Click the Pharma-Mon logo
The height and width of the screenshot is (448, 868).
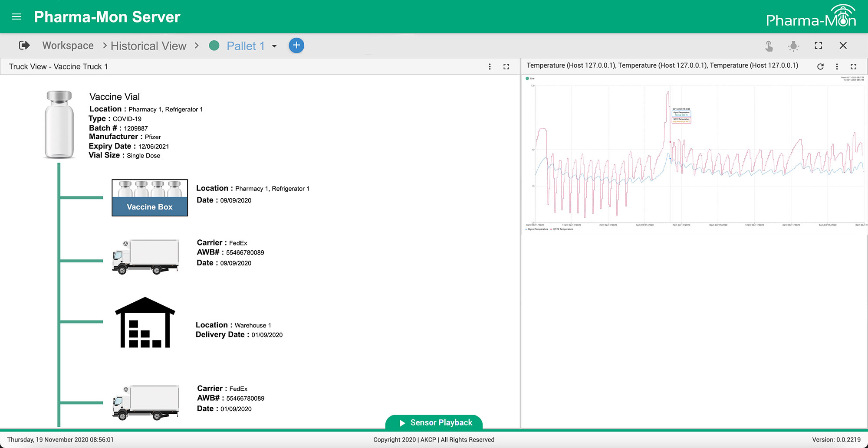[811, 16]
